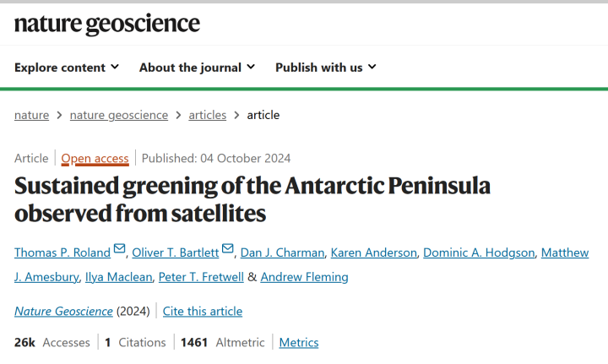Click the Open access link
This screenshot has height=364, width=608.
coord(95,159)
